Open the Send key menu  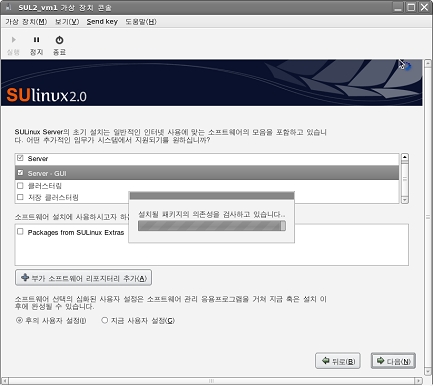[x=102, y=22]
